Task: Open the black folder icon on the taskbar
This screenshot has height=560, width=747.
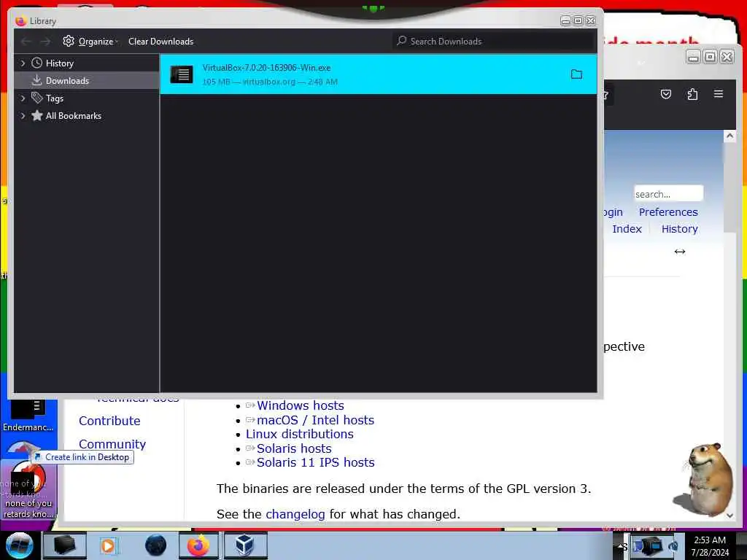Action: point(65,545)
